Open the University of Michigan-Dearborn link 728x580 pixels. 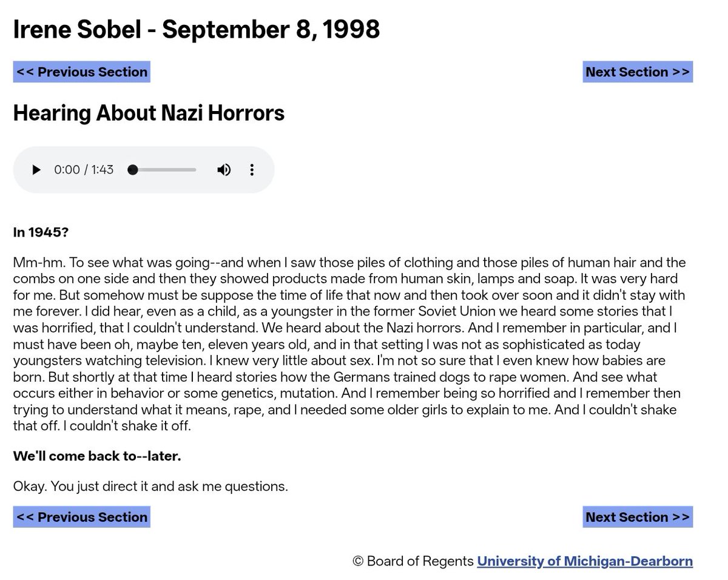pyautogui.click(x=585, y=561)
